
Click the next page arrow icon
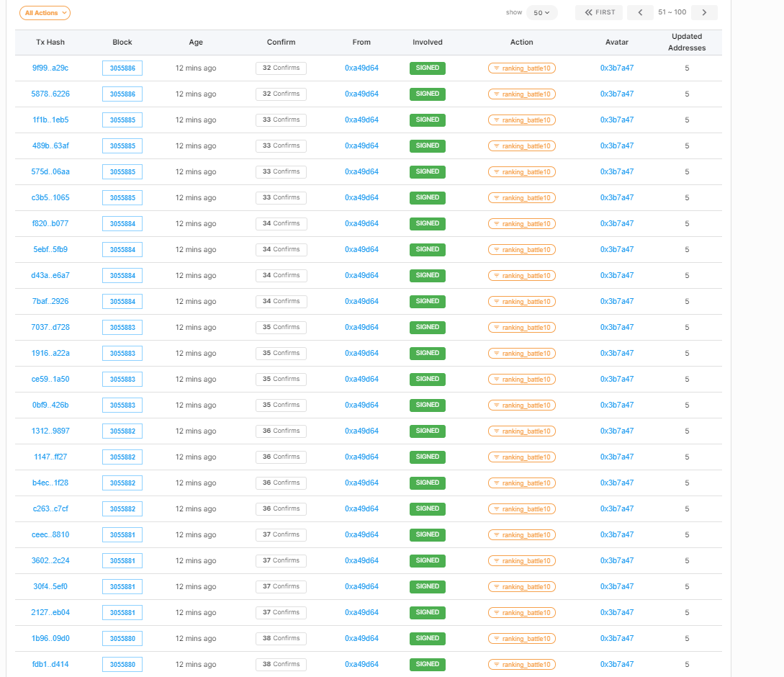tap(703, 12)
